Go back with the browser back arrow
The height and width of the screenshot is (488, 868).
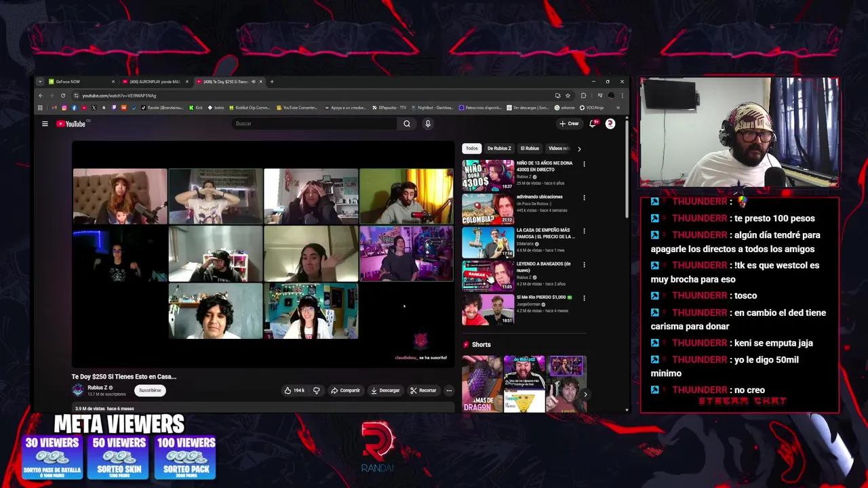pyautogui.click(x=40, y=96)
